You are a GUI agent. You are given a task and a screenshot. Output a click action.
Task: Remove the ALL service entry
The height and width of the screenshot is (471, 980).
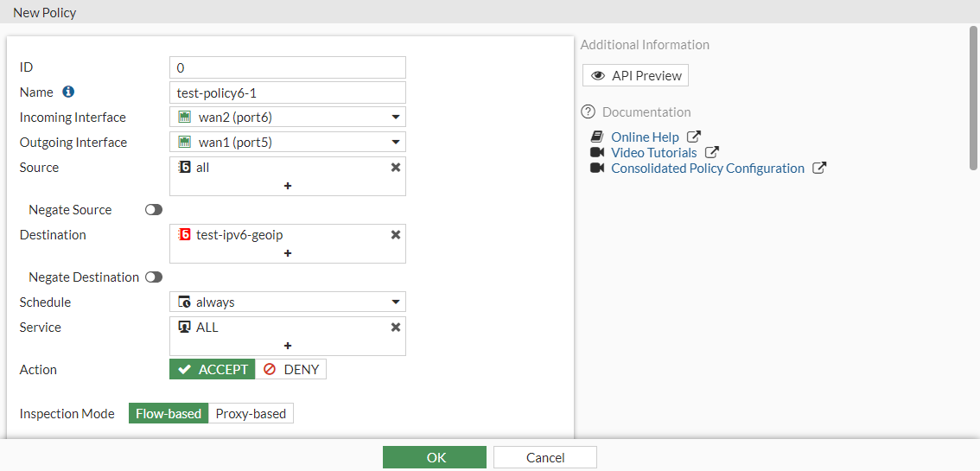[x=396, y=328]
